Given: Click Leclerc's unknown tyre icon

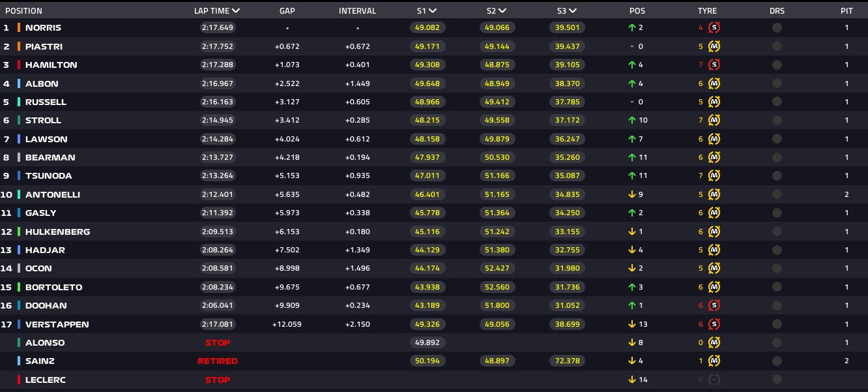Looking at the screenshot, I should [714, 380].
